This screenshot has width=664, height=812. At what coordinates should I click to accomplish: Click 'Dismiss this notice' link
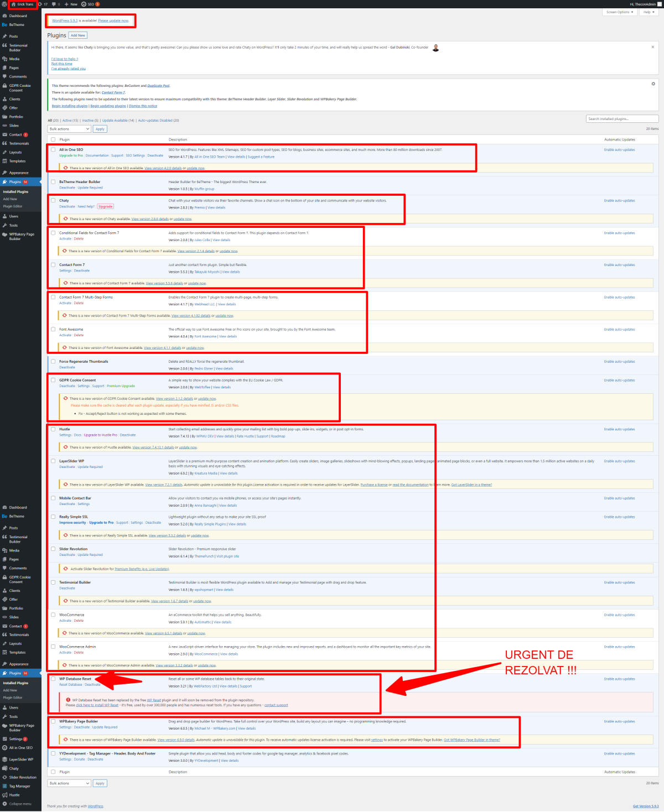[143, 106]
